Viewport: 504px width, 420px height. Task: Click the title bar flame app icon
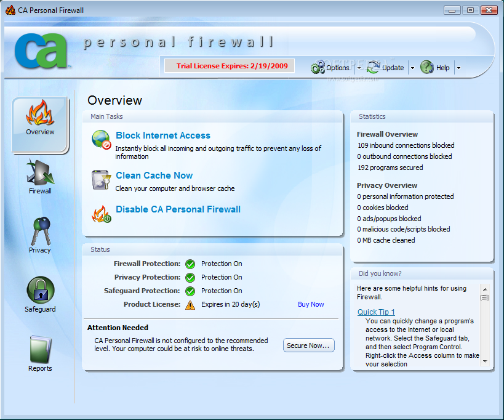10,10
